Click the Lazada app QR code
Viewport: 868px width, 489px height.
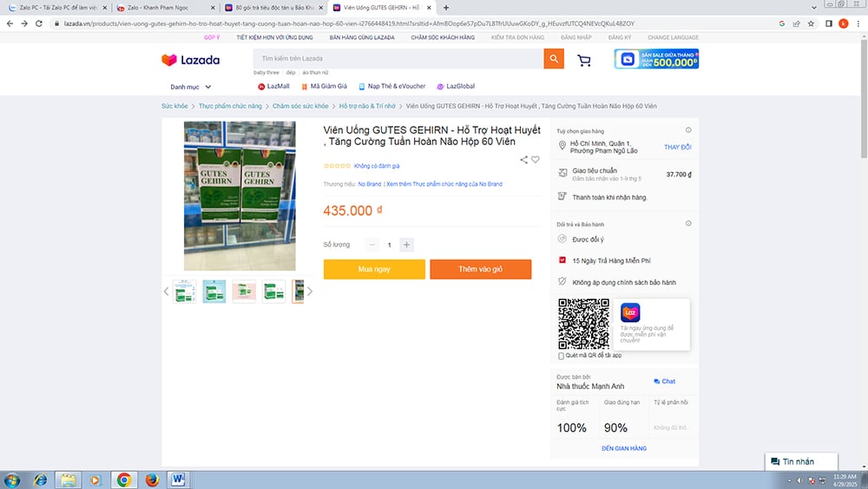tap(583, 324)
